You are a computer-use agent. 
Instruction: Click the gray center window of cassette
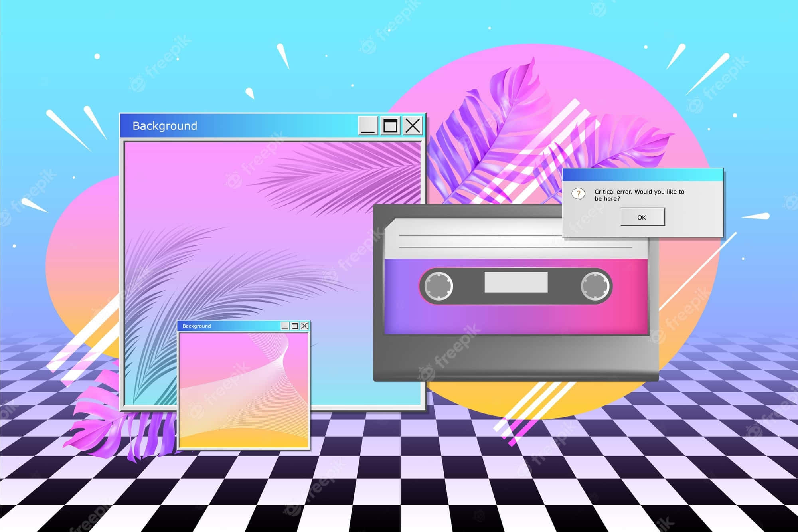tap(516, 282)
